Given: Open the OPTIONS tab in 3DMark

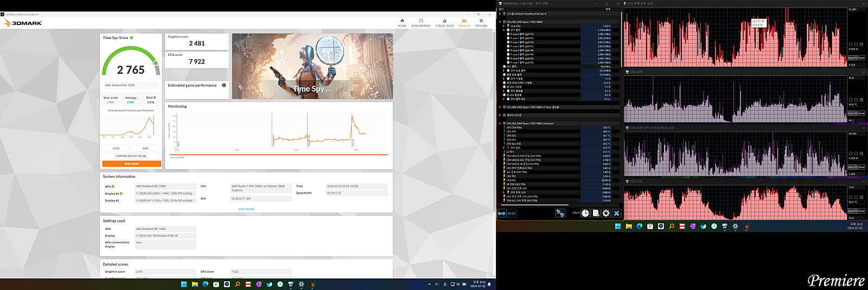Looking at the screenshot, I should [x=481, y=23].
